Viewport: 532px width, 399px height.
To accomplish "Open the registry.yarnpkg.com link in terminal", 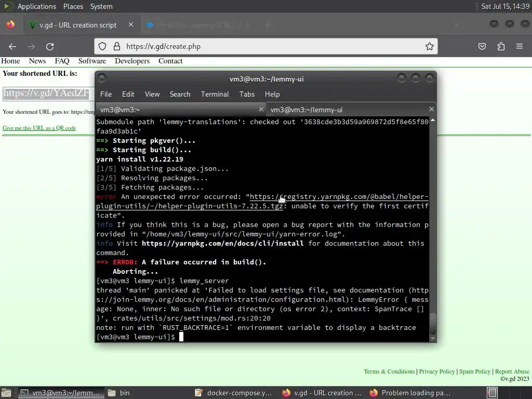I will [262, 201].
